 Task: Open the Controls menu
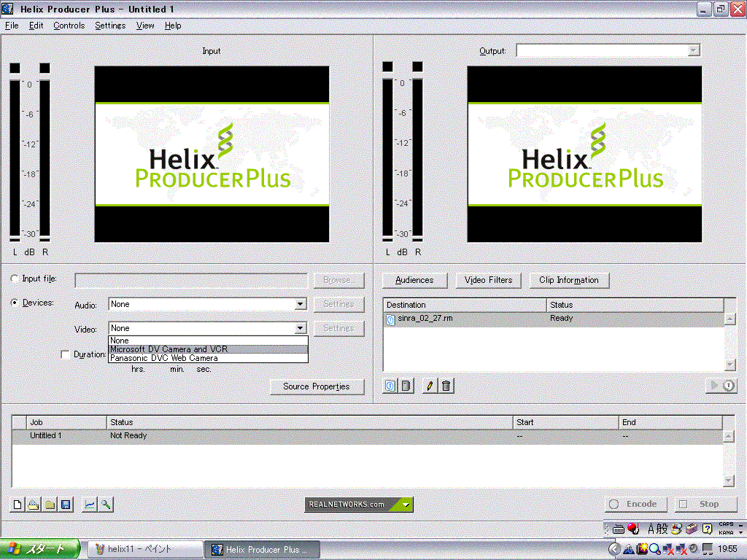click(x=69, y=26)
